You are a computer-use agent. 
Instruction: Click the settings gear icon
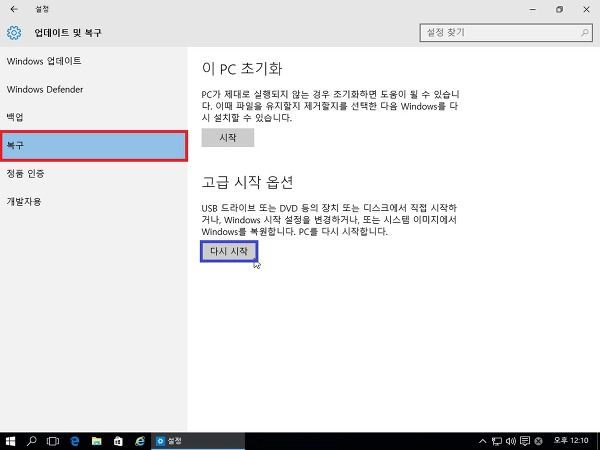pos(14,33)
